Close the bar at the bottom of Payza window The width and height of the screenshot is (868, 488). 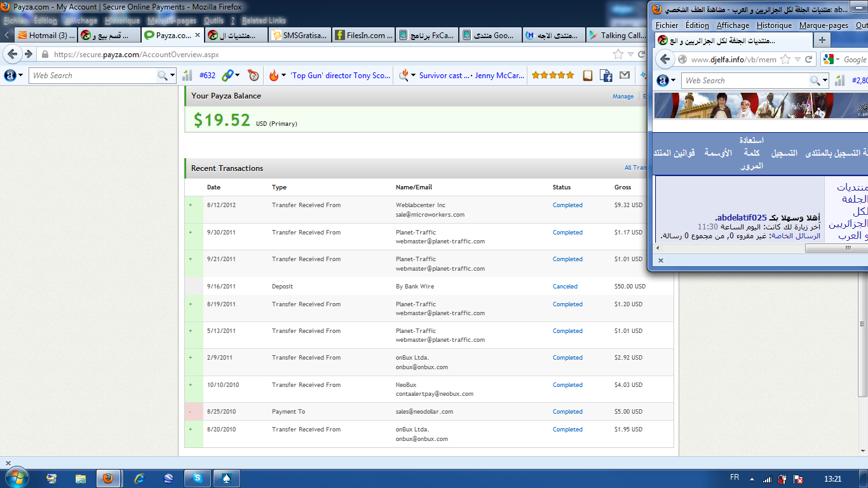point(8,463)
